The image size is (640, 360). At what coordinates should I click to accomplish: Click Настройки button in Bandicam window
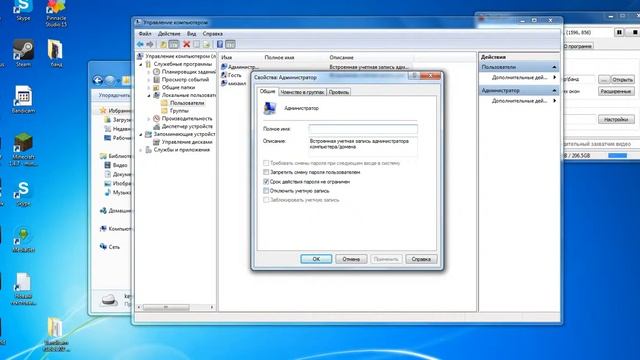(x=616, y=120)
